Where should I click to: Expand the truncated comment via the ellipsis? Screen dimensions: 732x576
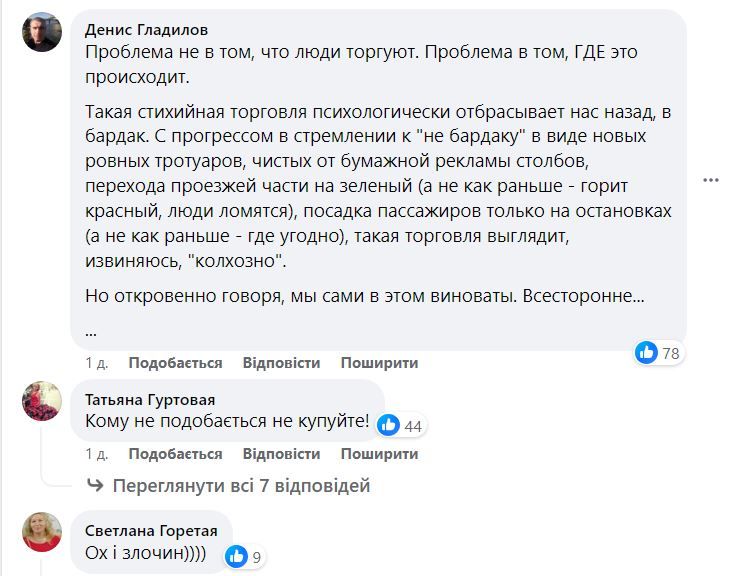click(x=91, y=330)
